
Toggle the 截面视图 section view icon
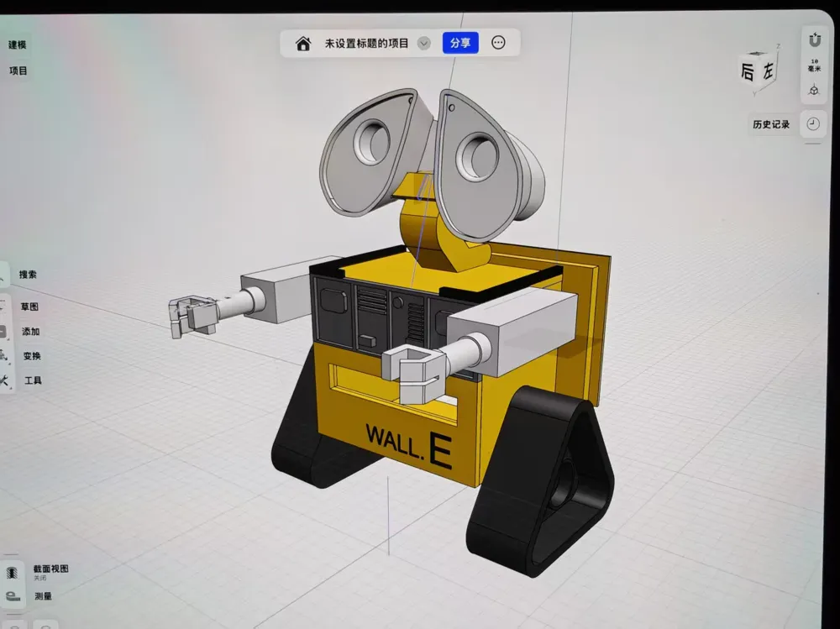coord(12,573)
